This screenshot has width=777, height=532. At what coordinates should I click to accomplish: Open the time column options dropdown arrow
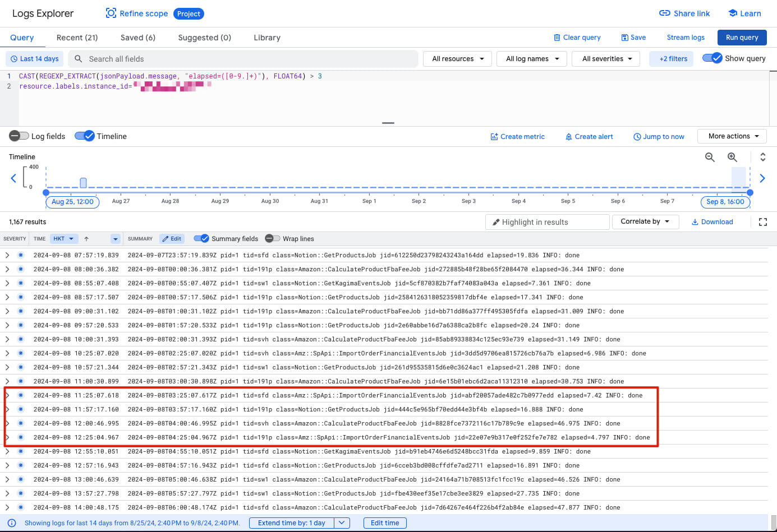116,239
